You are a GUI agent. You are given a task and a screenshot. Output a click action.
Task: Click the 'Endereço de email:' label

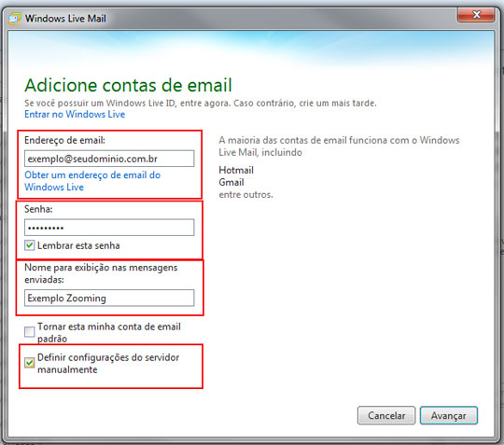(65, 140)
